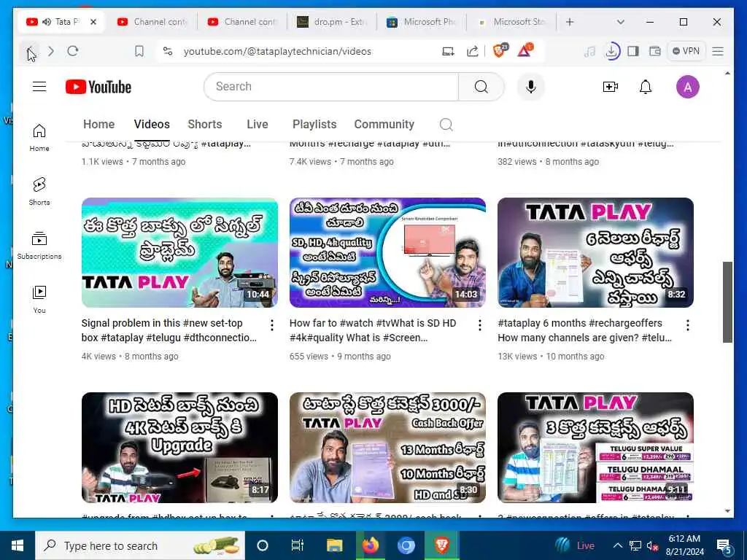The height and width of the screenshot is (560, 747).
Task: Click the muted volume tray icon
Action: (651, 545)
